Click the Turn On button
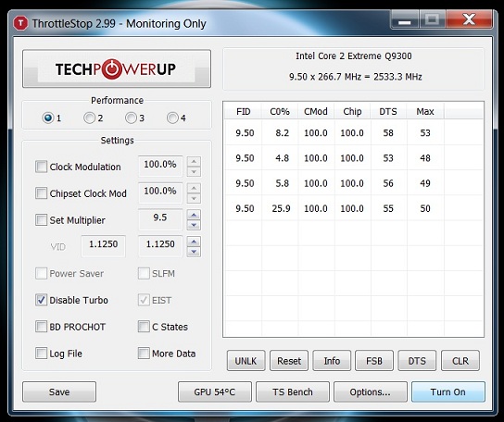Image resolution: width=504 pixels, height=422 pixels. [x=448, y=391]
